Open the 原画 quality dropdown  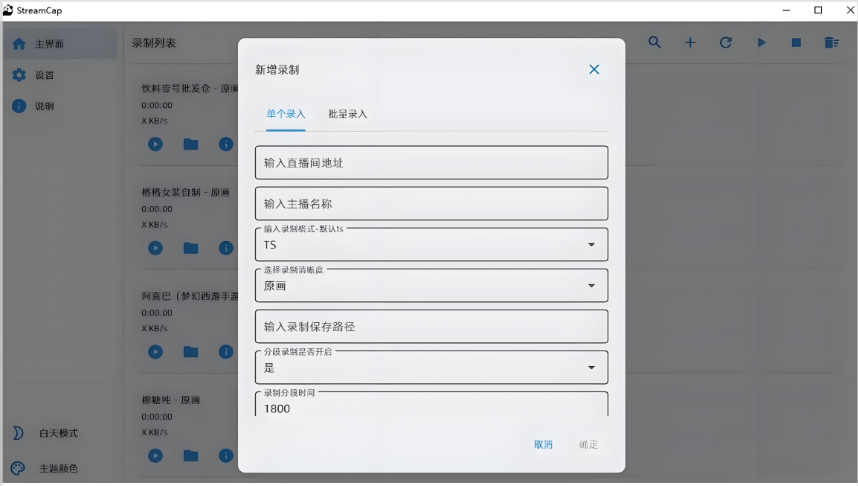tap(431, 286)
